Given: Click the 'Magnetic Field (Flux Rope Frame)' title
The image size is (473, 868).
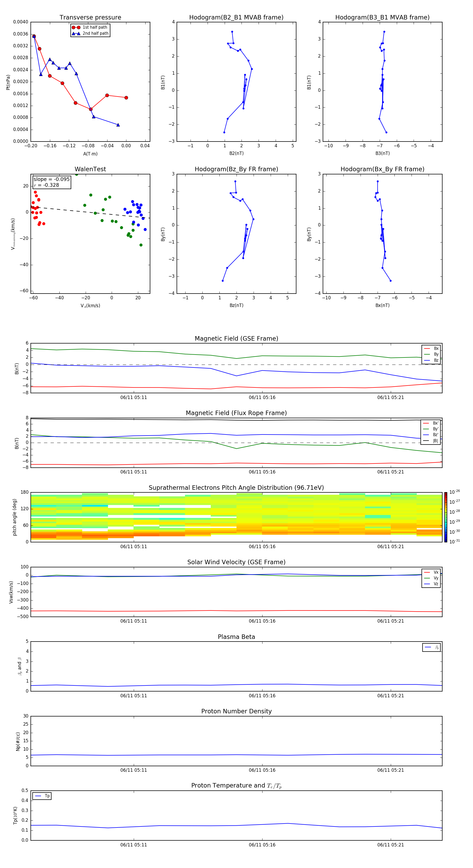Looking at the screenshot, I should (x=236, y=413).
